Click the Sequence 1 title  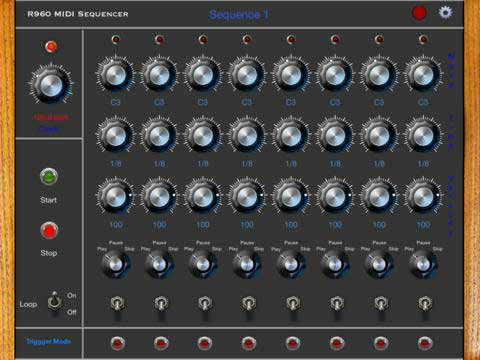point(239,14)
